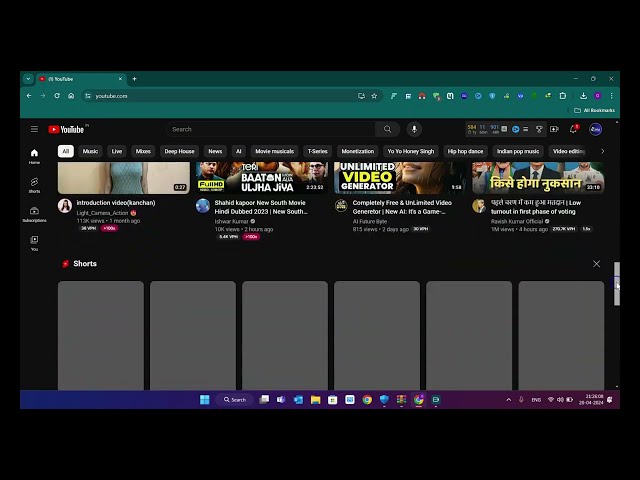Viewport: 640px width, 480px height.
Task: Select the Music filter chip
Action: tap(90, 151)
